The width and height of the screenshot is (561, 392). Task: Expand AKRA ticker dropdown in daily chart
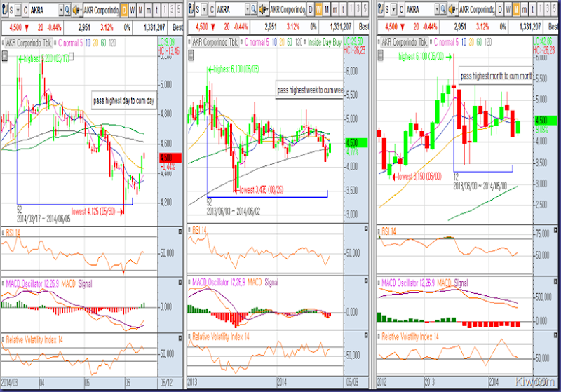click(x=61, y=10)
